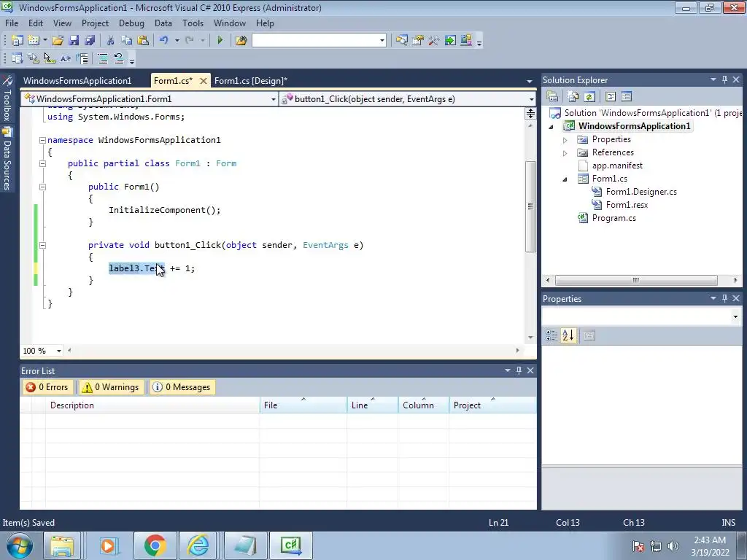Click the Paste toolbar icon
Image resolution: width=747 pixels, height=560 pixels.
point(142,41)
